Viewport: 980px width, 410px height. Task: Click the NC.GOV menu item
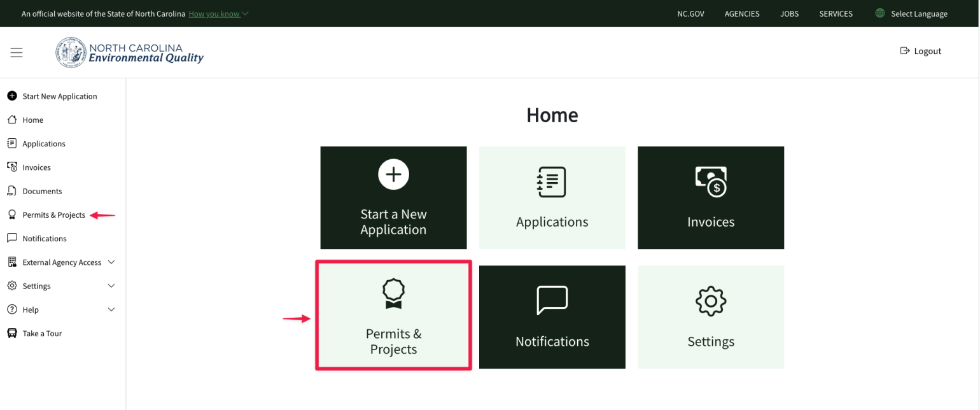pyautogui.click(x=690, y=13)
